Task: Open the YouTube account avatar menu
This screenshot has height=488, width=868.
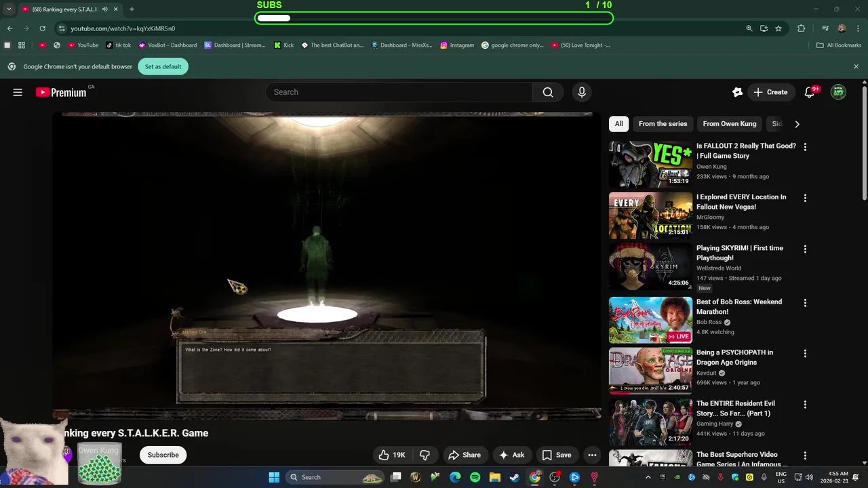Action: (x=838, y=92)
